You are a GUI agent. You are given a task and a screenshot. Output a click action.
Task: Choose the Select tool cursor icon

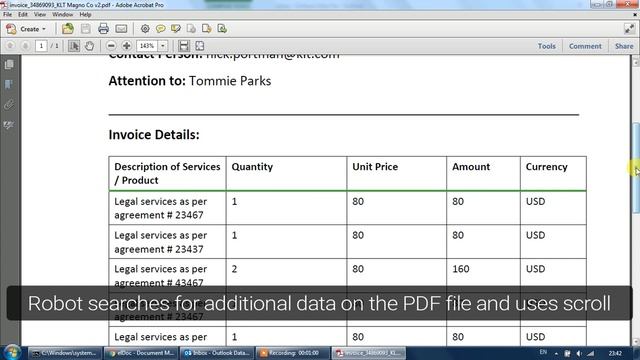coord(74,46)
